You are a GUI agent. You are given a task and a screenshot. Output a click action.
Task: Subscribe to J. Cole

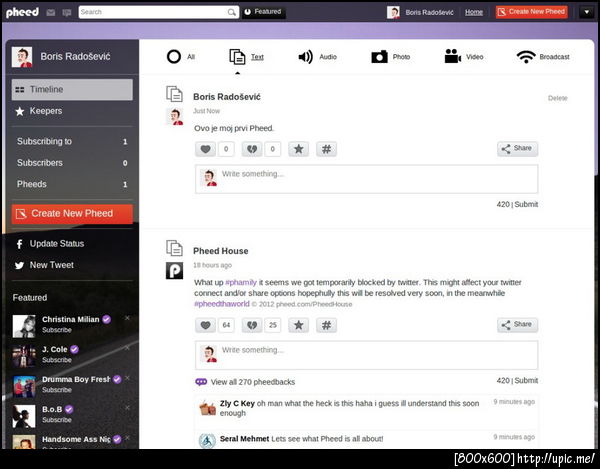[x=57, y=360]
